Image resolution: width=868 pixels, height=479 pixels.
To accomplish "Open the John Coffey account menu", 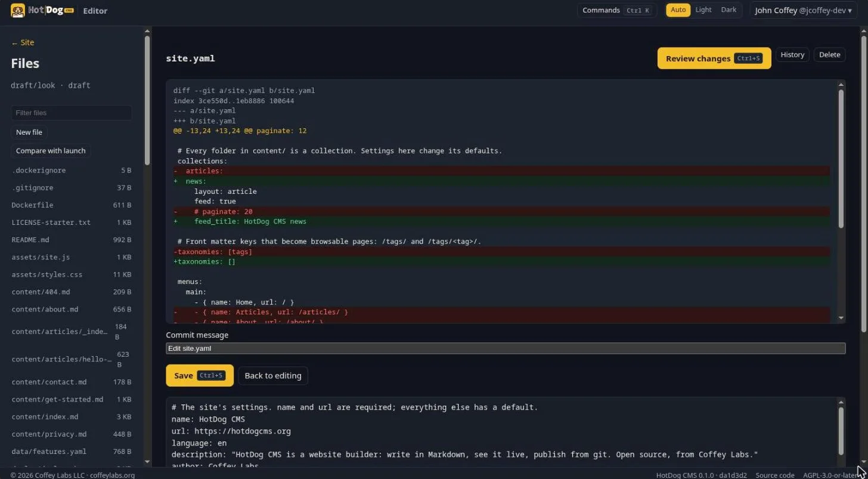I will [x=803, y=10].
